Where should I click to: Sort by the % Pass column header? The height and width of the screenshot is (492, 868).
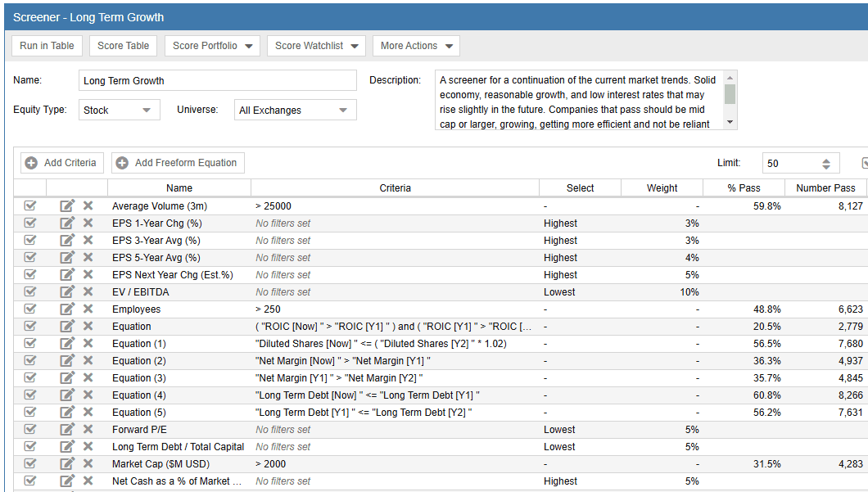click(x=744, y=188)
